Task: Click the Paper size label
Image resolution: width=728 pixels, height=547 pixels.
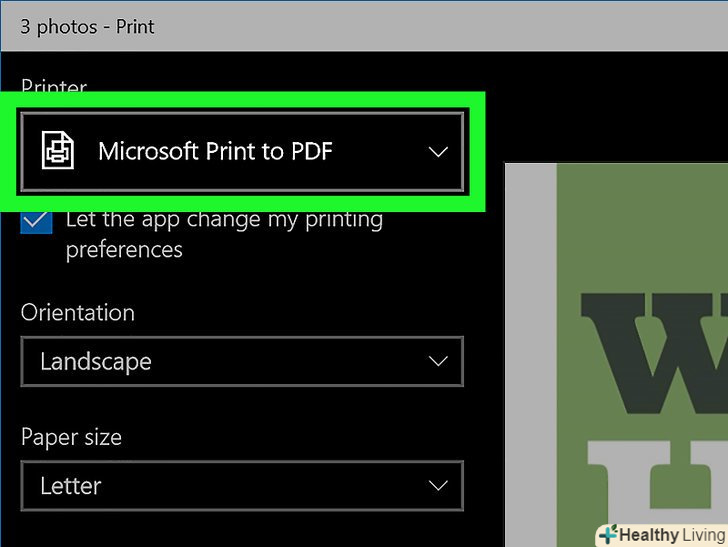Action: [71, 437]
